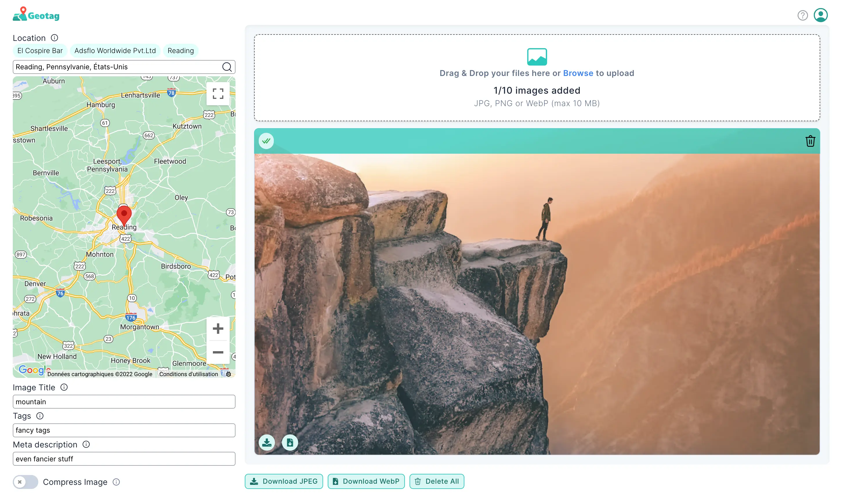Click Delete All button
Viewport: 844px width, 504px height.
click(437, 481)
